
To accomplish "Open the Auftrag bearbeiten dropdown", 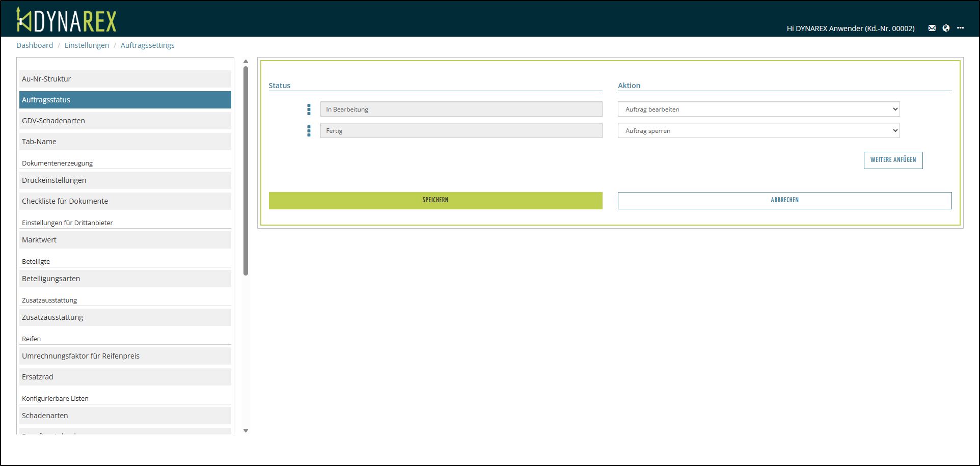I will tap(758, 109).
